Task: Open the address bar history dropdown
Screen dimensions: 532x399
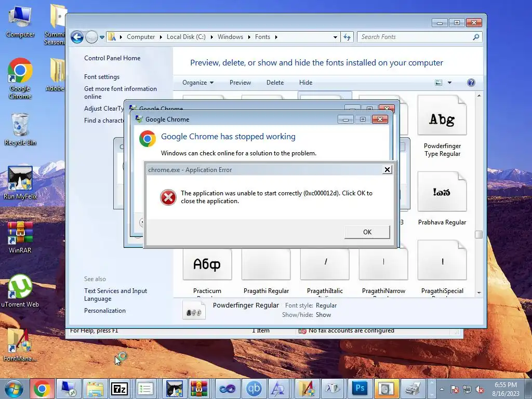Action: 335,37
